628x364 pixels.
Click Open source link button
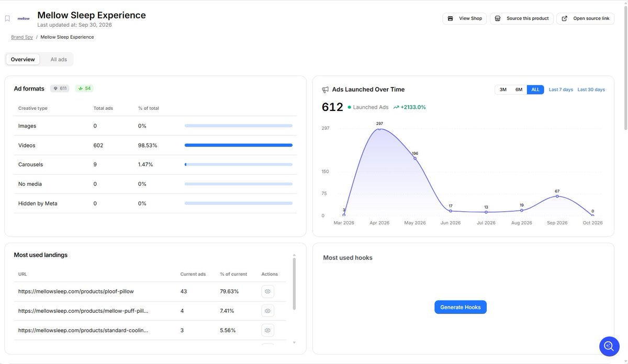585,18
